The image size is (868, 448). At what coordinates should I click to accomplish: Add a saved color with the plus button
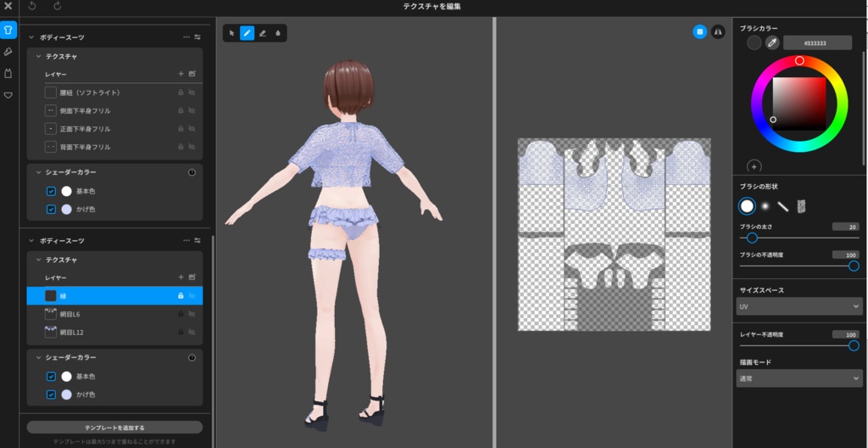754,166
